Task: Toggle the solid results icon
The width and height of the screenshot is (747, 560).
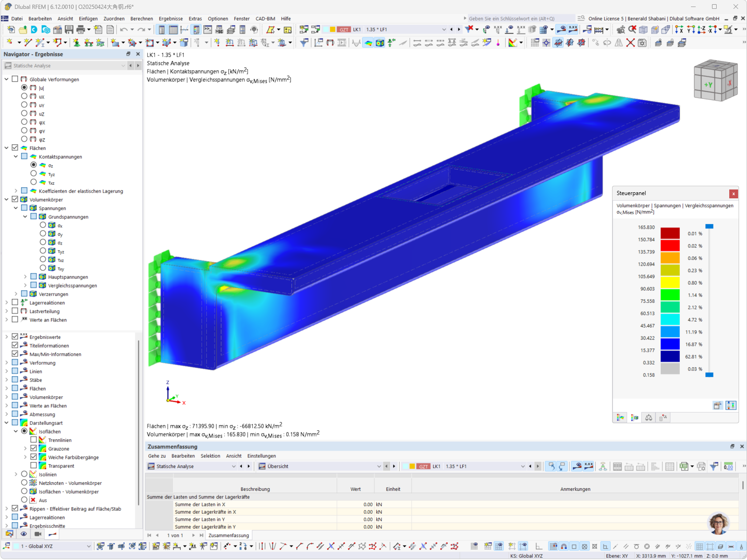Action: pyautogui.click(x=380, y=43)
